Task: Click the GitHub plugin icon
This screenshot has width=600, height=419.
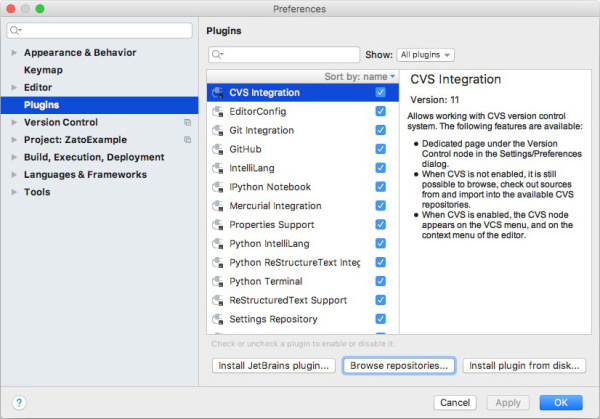Action: click(x=218, y=149)
